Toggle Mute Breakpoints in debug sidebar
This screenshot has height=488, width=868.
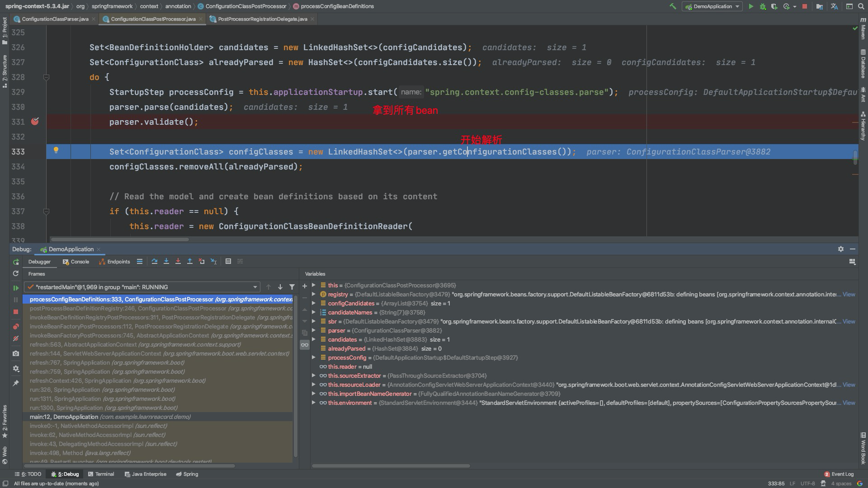[16, 338]
